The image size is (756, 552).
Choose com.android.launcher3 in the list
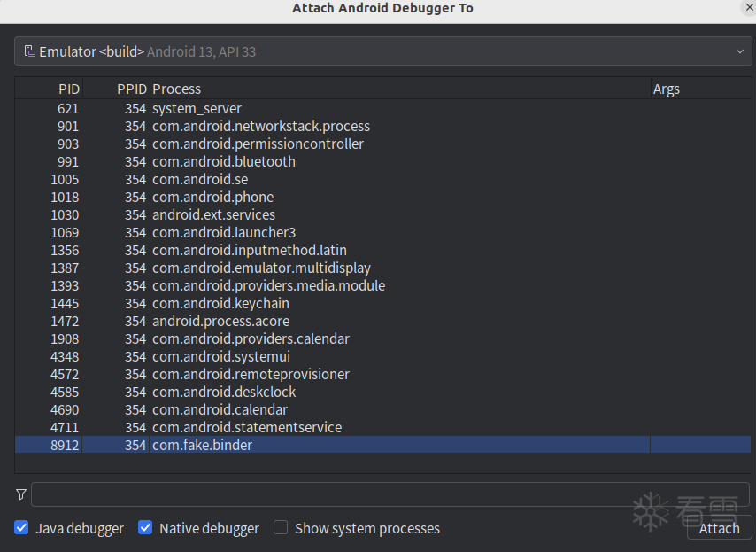pyautogui.click(x=223, y=232)
